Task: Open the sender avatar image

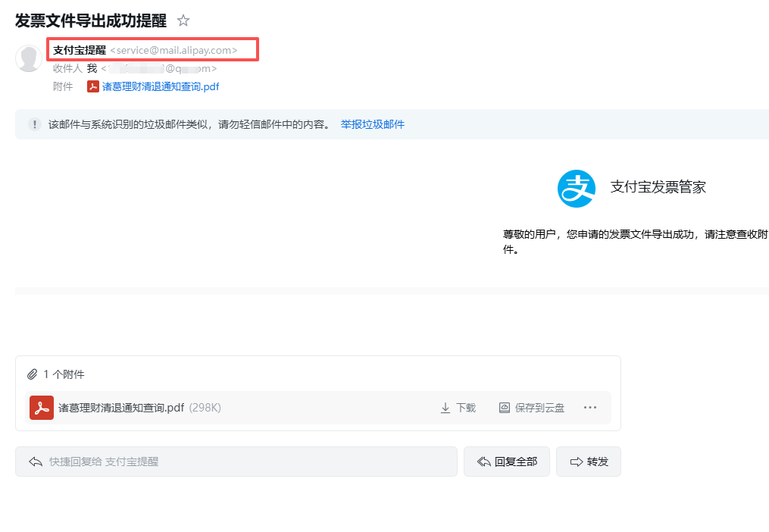Action: [29, 58]
